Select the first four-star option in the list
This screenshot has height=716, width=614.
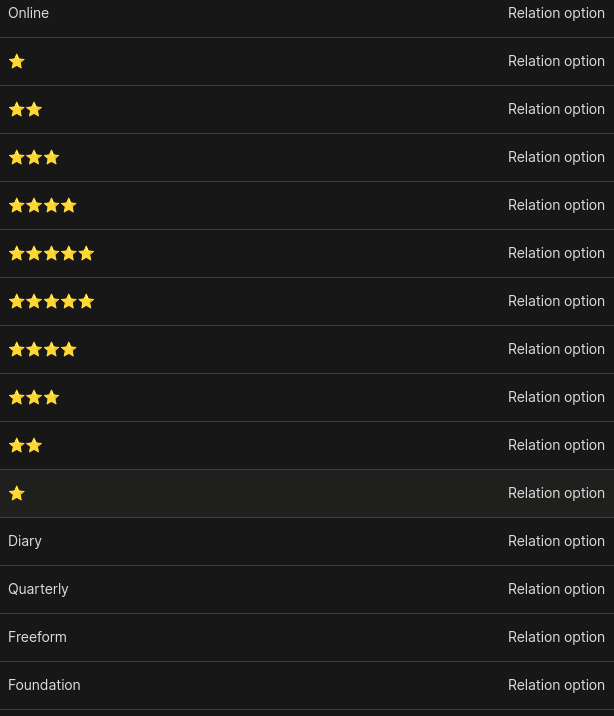tap(307, 205)
